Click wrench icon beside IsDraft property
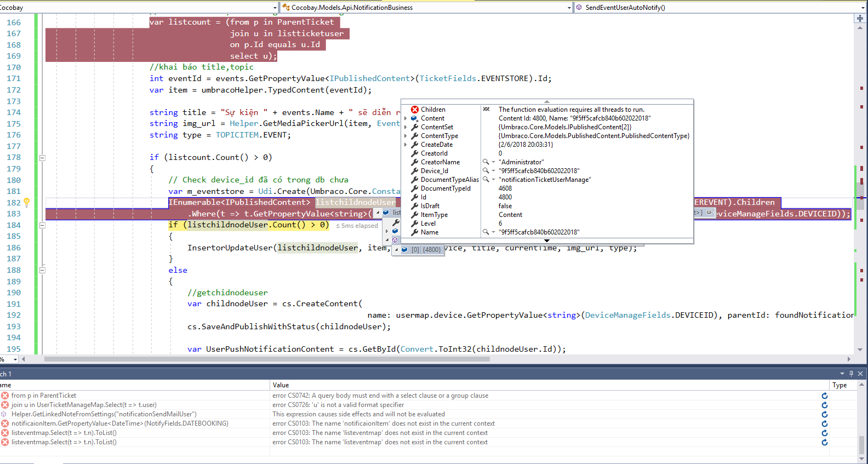This screenshot has width=868, height=464. 415,206
